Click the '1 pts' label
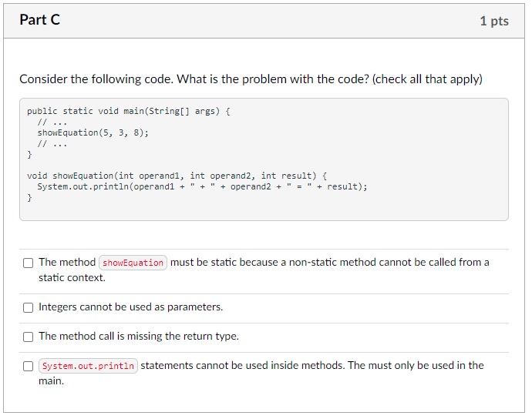The height and width of the screenshot is (419, 532). pyautogui.click(x=494, y=21)
